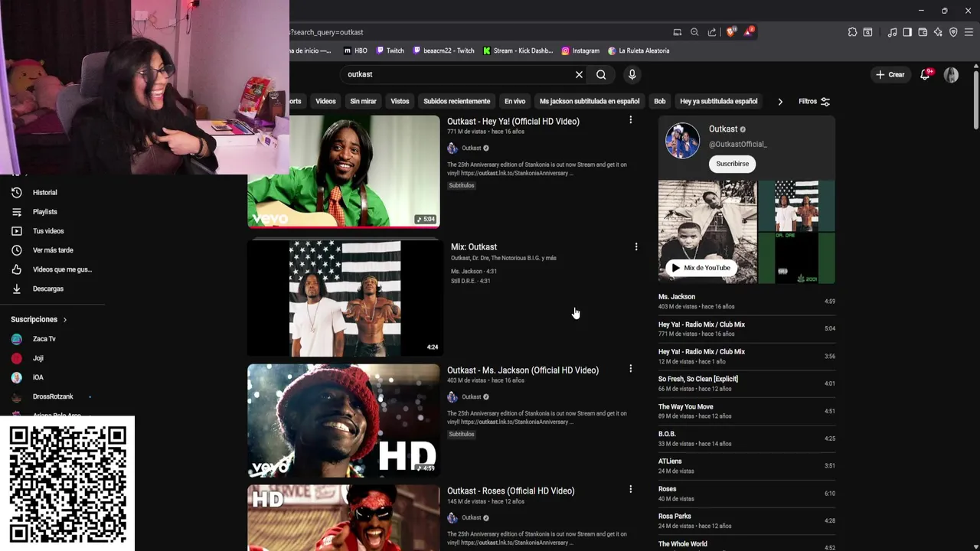Open Leo AI sparkle icon
This screenshot has height=551, width=980.
click(938, 32)
